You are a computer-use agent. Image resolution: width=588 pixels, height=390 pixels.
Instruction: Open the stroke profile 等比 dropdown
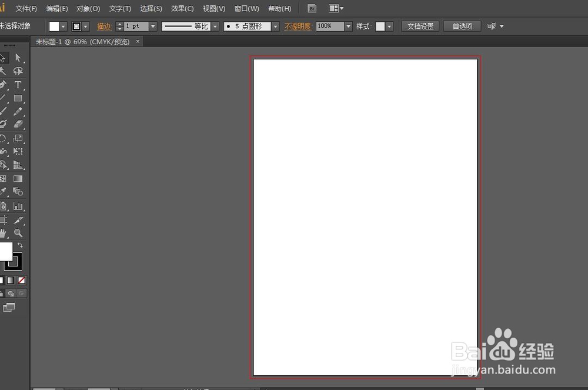point(214,26)
